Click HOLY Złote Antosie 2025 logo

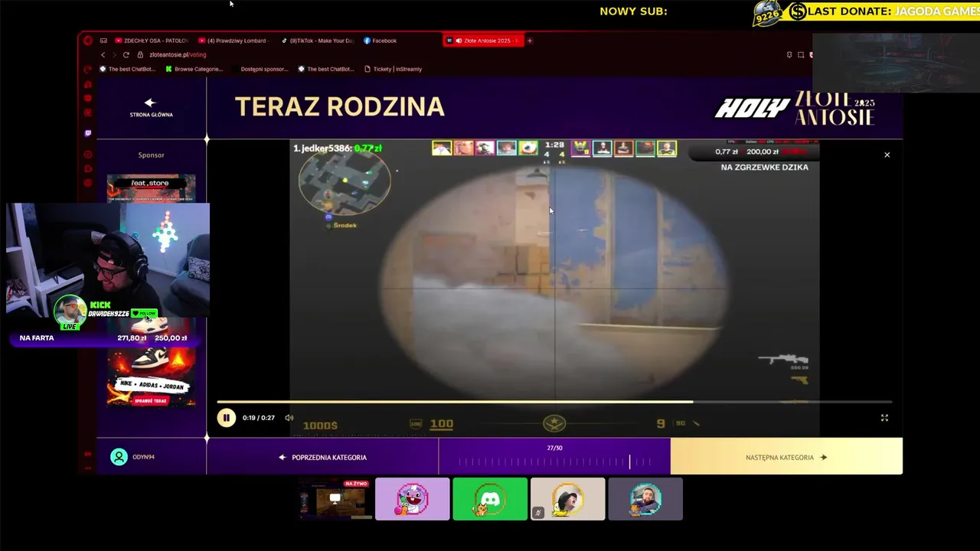coord(795,109)
